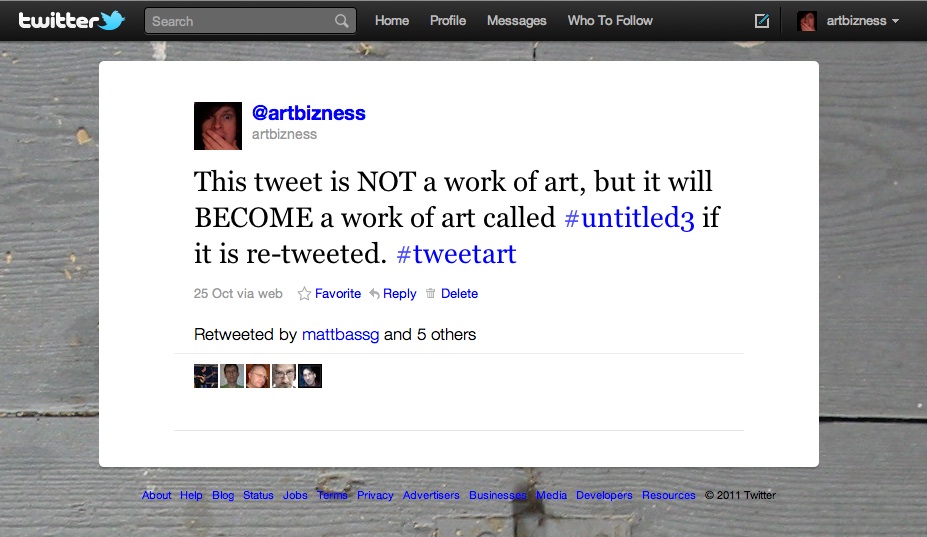
Task: Click the second retweeter avatar in green shirt
Action: click(232, 376)
